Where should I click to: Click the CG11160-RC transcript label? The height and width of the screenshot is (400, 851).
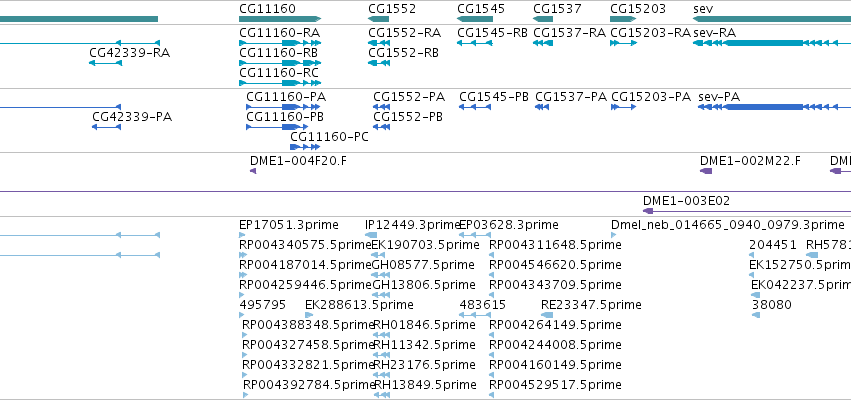click(x=279, y=73)
